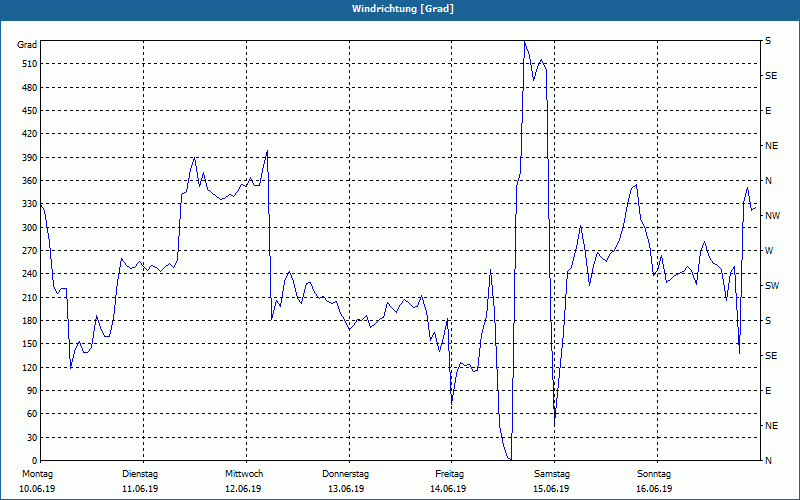800x500 pixels.
Task: Click the 'Sonntag' day label
Action: (x=654, y=474)
